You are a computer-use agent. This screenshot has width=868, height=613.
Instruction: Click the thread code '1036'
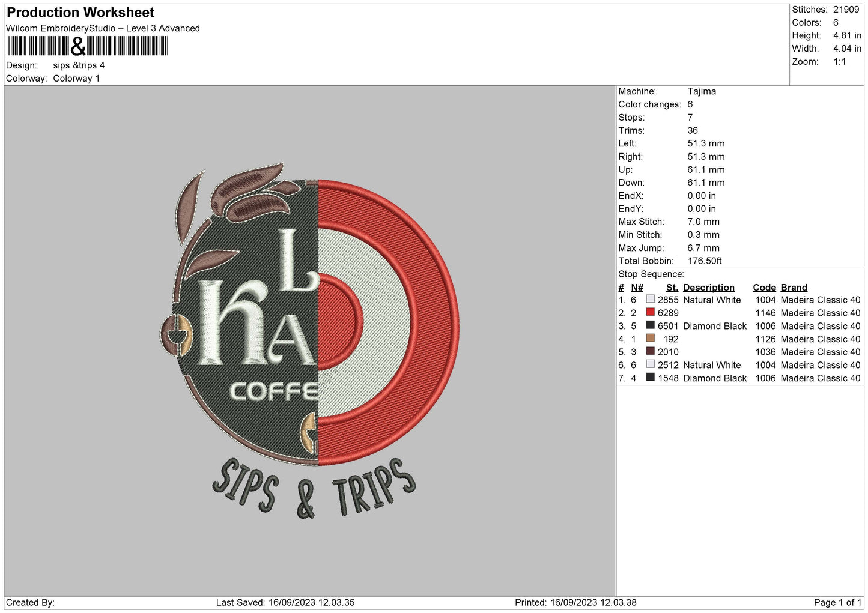[x=765, y=352]
